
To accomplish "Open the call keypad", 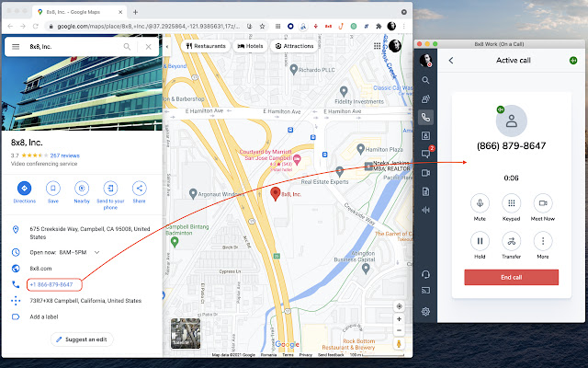I will coord(511,203).
